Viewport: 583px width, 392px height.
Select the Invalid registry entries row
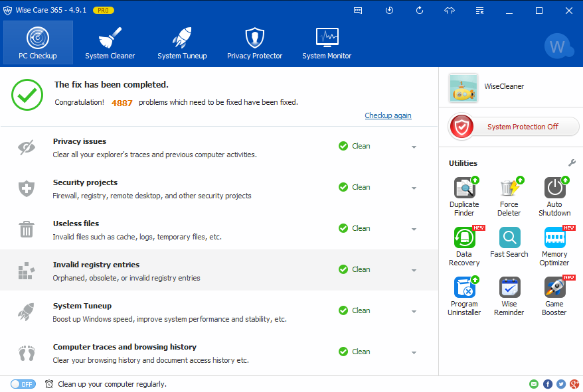point(199,270)
